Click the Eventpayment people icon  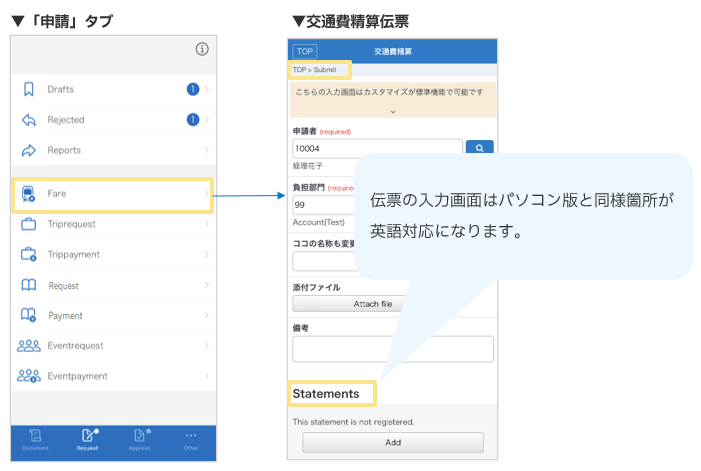click(29, 376)
